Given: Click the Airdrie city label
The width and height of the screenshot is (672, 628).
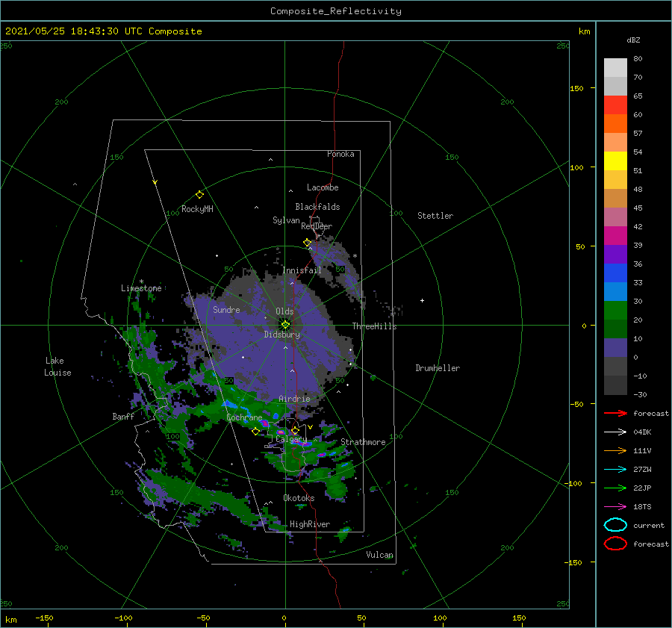Looking at the screenshot, I should point(294,399).
